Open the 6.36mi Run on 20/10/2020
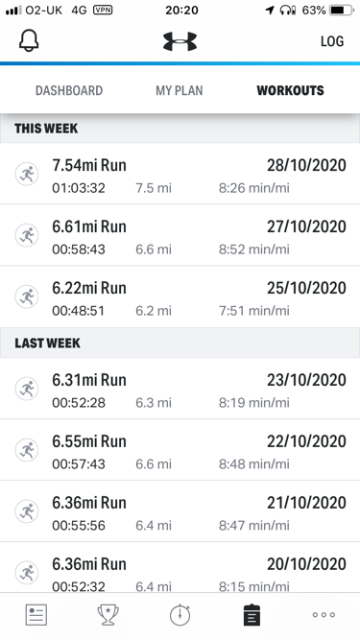This screenshot has height=640, width=360. tap(180, 568)
